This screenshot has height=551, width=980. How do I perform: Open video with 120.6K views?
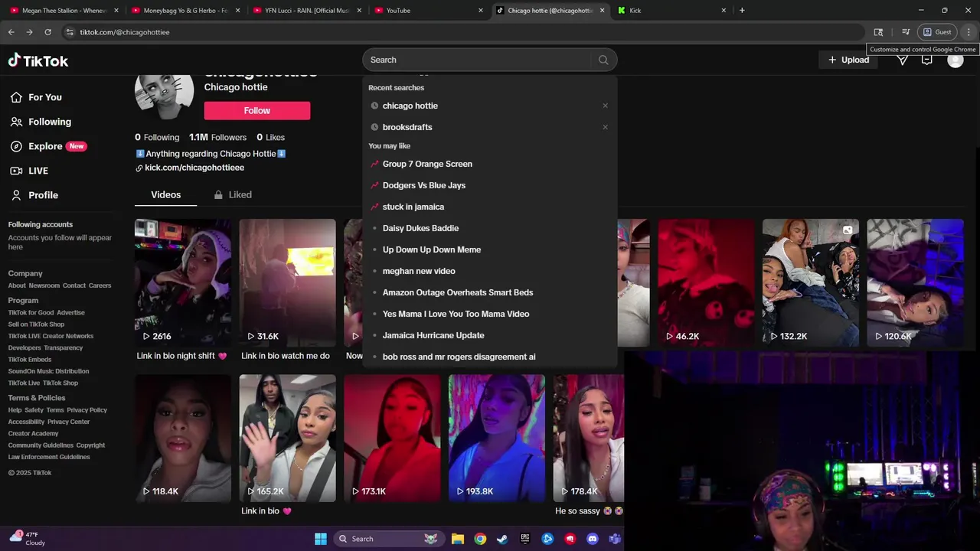(x=915, y=283)
